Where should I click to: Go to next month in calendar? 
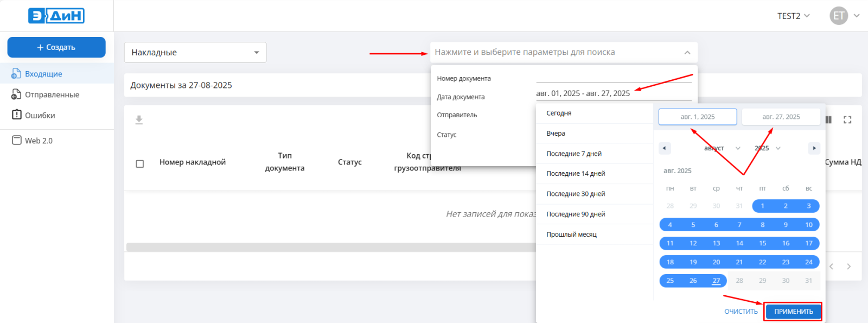tap(813, 148)
